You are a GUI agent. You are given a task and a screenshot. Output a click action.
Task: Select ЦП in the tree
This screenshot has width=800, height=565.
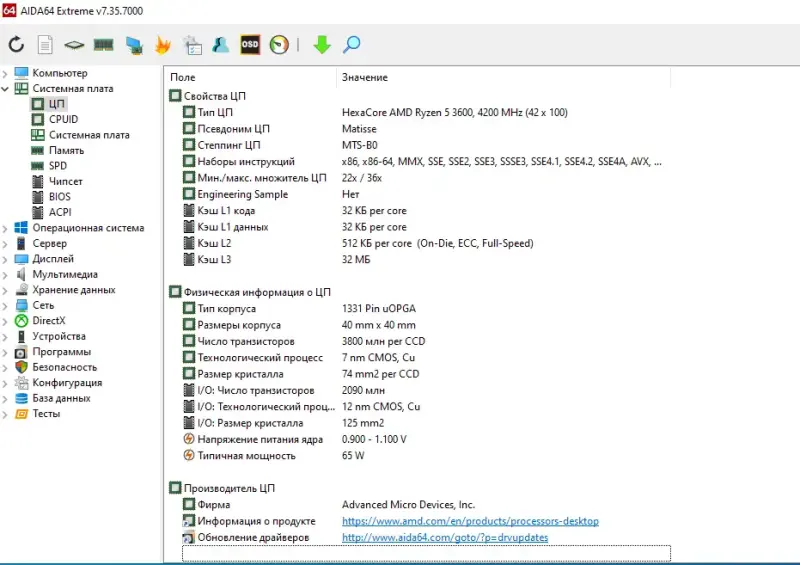(x=56, y=104)
